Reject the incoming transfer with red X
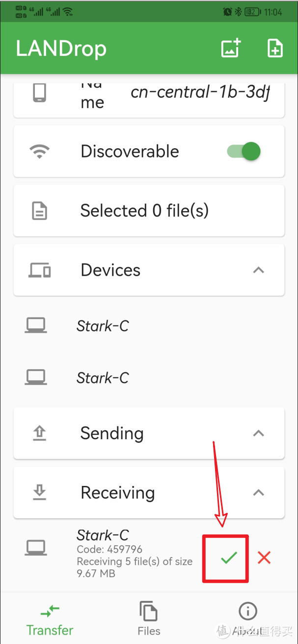The height and width of the screenshot is (644, 298). click(x=264, y=558)
